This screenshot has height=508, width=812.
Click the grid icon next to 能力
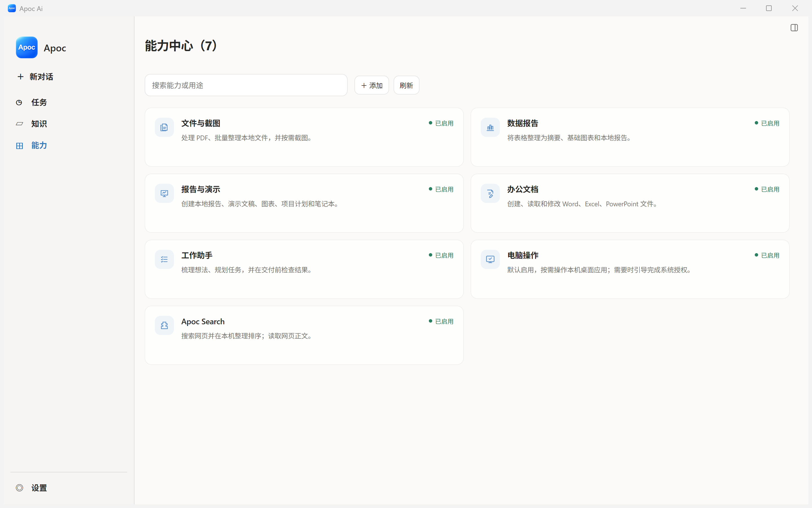tap(19, 145)
